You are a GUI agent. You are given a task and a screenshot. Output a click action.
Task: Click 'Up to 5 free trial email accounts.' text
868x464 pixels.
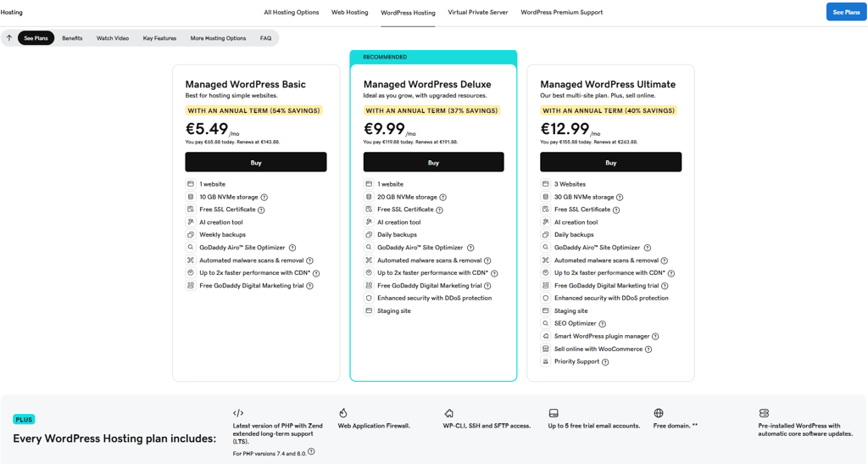594,426
